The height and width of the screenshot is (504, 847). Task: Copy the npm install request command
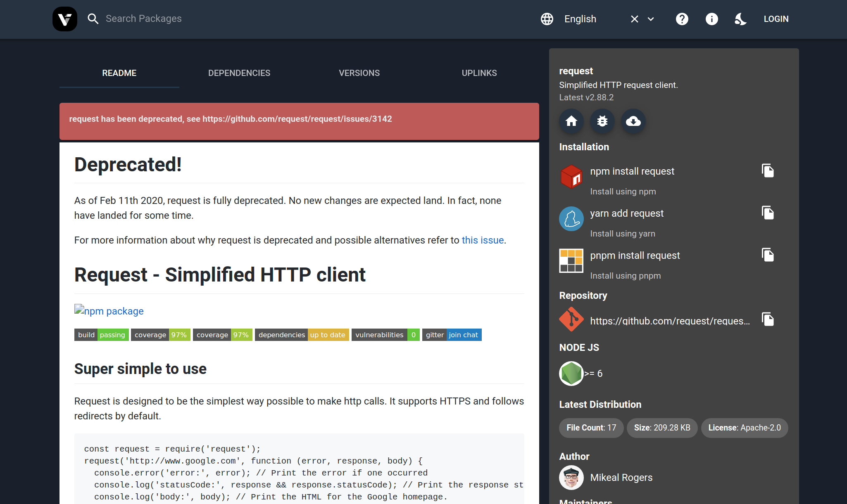coord(767,171)
